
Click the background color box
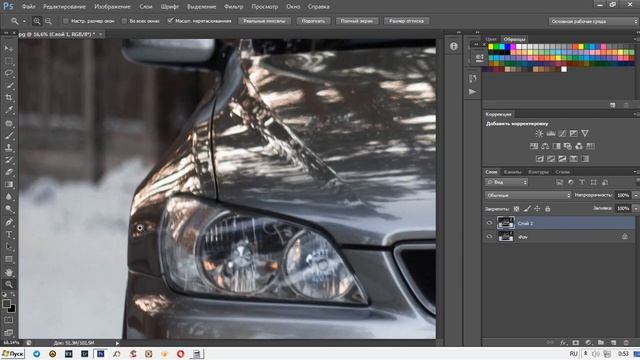[x=12, y=309]
